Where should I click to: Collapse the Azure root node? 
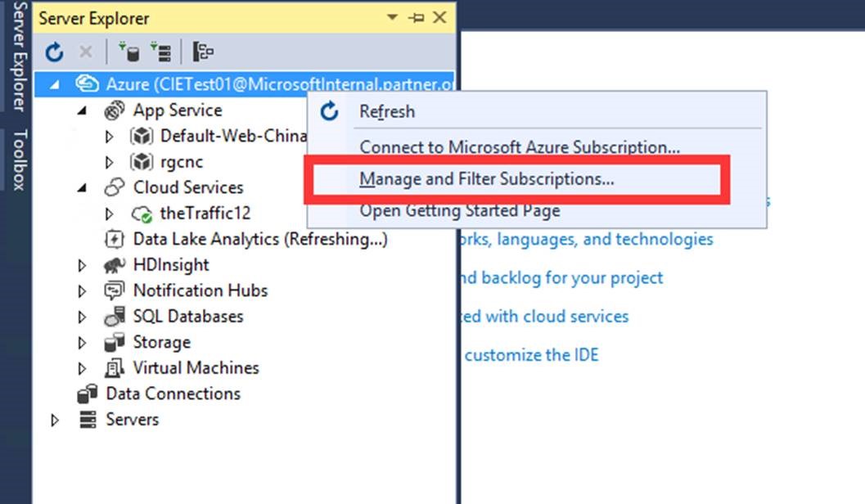55,84
